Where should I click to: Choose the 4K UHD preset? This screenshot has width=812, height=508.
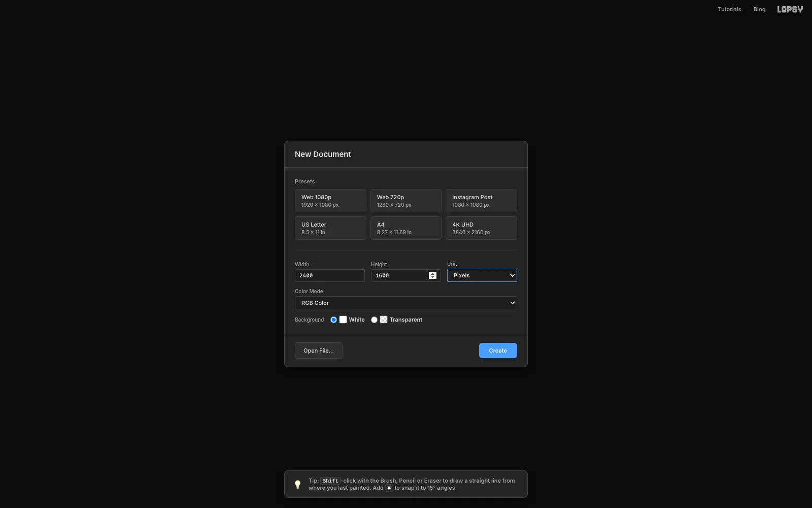point(481,228)
